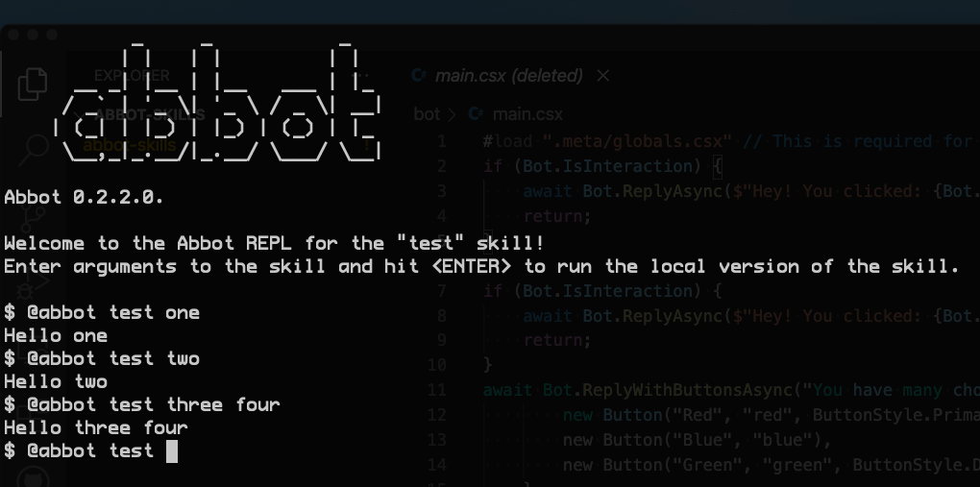Screen dimensions: 980x487
Task: Open Explorer more actions ellipsis in VS Code
Action: pyautogui.click(x=362, y=76)
